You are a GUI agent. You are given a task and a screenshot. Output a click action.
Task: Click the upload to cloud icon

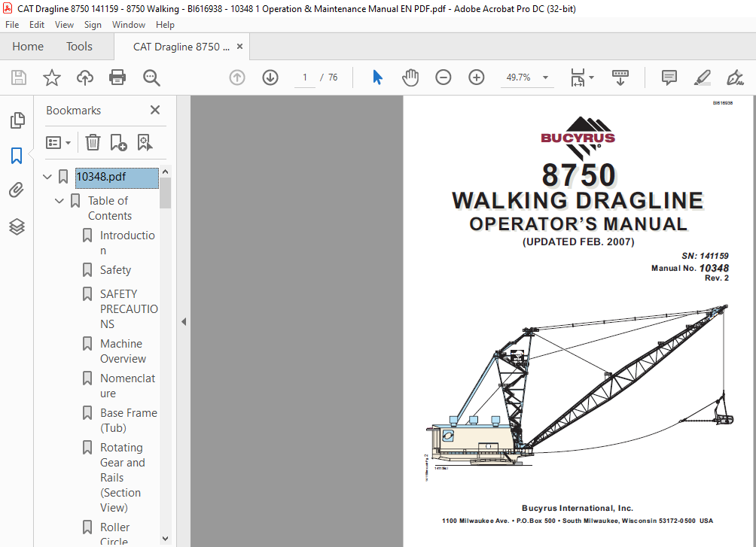coord(85,77)
